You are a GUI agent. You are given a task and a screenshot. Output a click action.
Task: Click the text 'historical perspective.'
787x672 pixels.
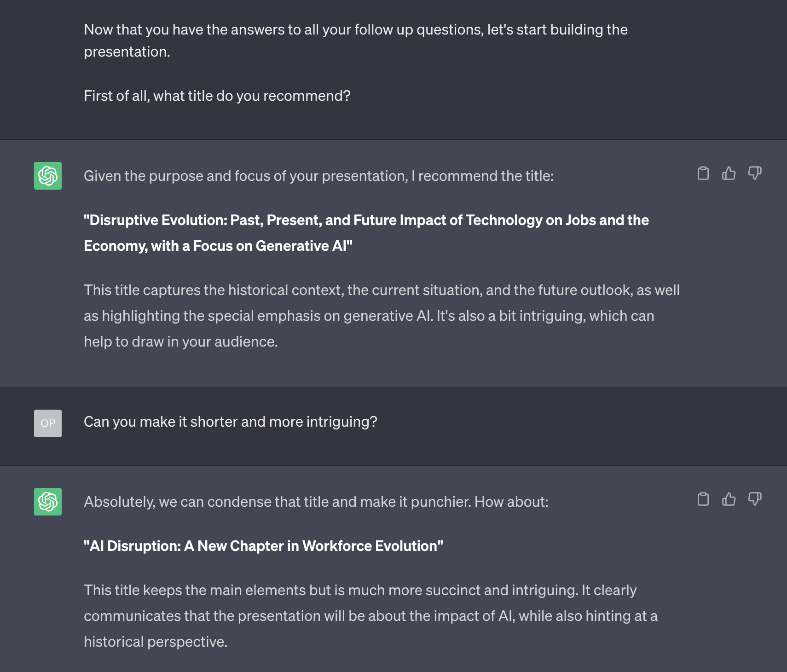tap(156, 642)
